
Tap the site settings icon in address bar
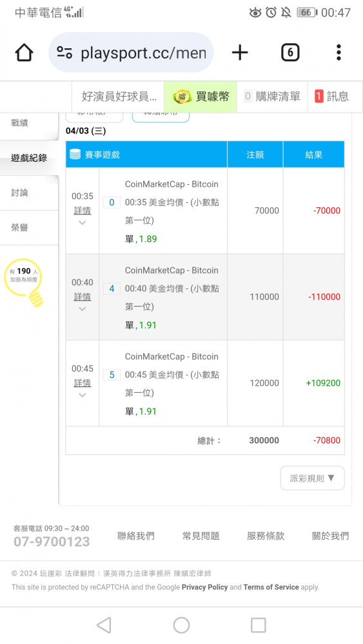(64, 53)
